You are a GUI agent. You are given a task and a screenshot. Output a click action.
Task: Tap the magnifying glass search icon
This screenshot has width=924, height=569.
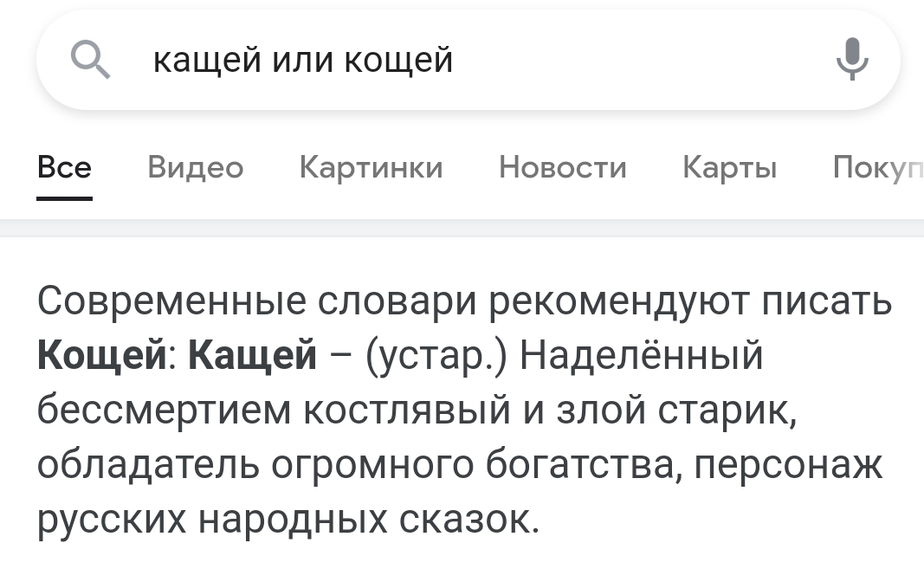(90, 61)
